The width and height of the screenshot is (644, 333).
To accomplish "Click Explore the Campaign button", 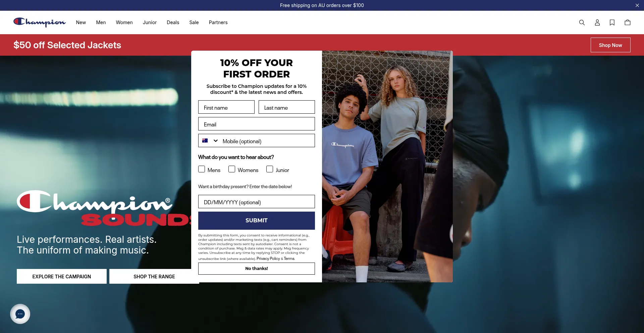I will click(62, 276).
